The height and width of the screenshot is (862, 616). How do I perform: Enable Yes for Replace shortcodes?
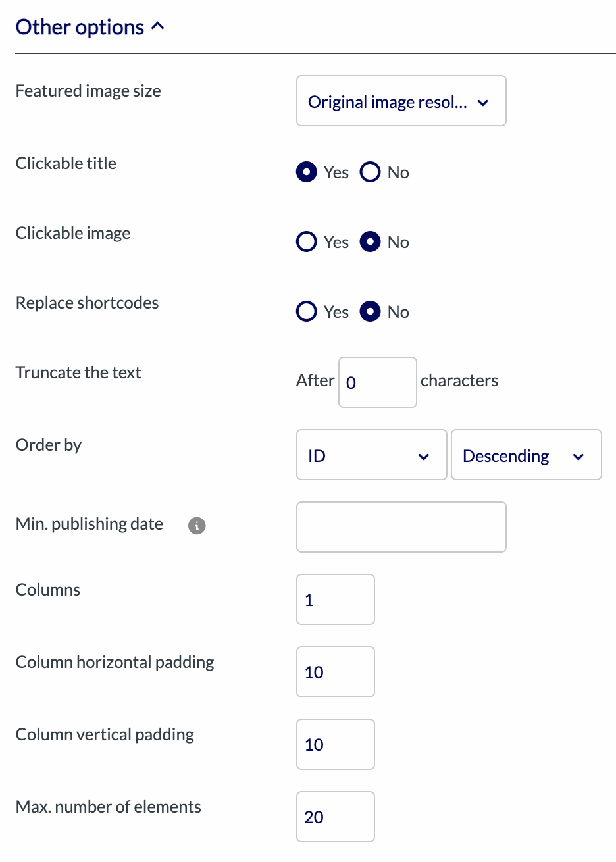(307, 312)
